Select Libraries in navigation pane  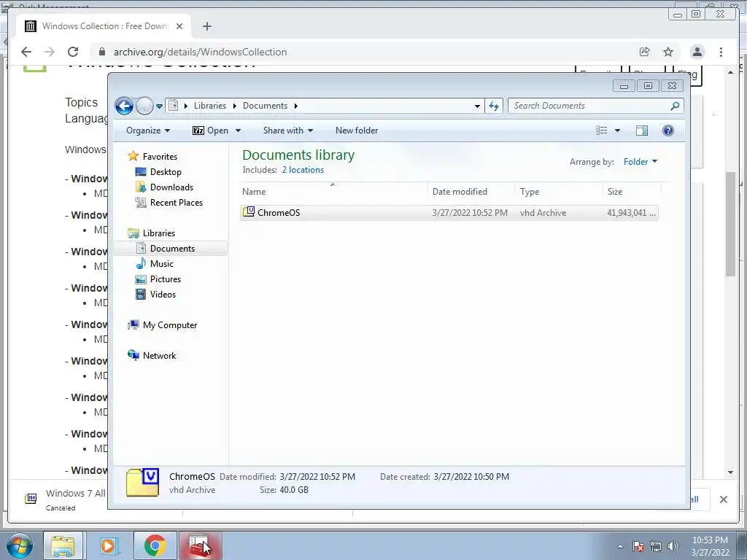(158, 233)
